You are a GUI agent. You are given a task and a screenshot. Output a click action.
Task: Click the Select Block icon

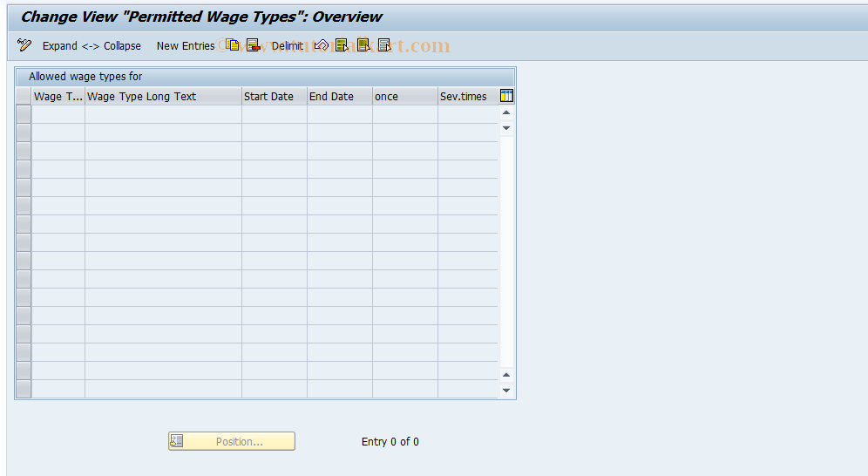(363, 45)
